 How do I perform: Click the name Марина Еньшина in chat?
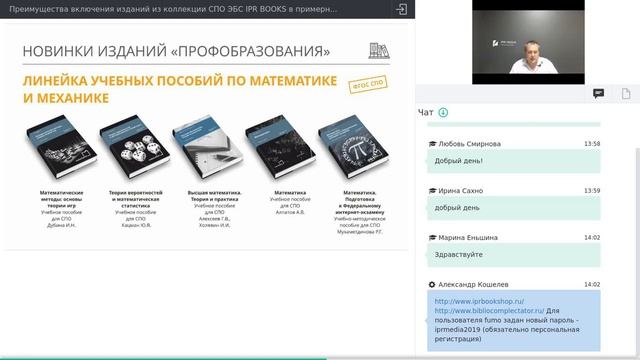[468, 238]
